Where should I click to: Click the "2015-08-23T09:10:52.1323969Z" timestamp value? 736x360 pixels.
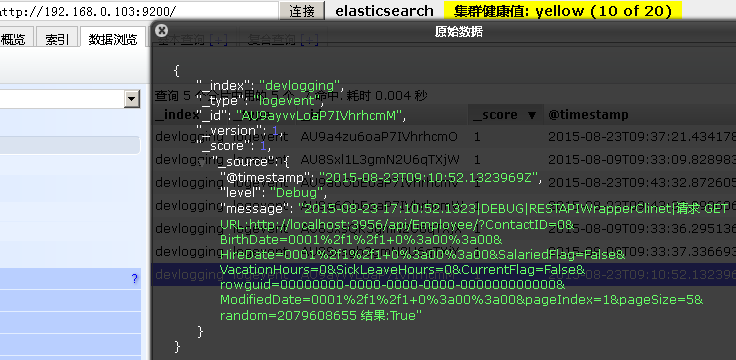pyautogui.click(x=428, y=178)
